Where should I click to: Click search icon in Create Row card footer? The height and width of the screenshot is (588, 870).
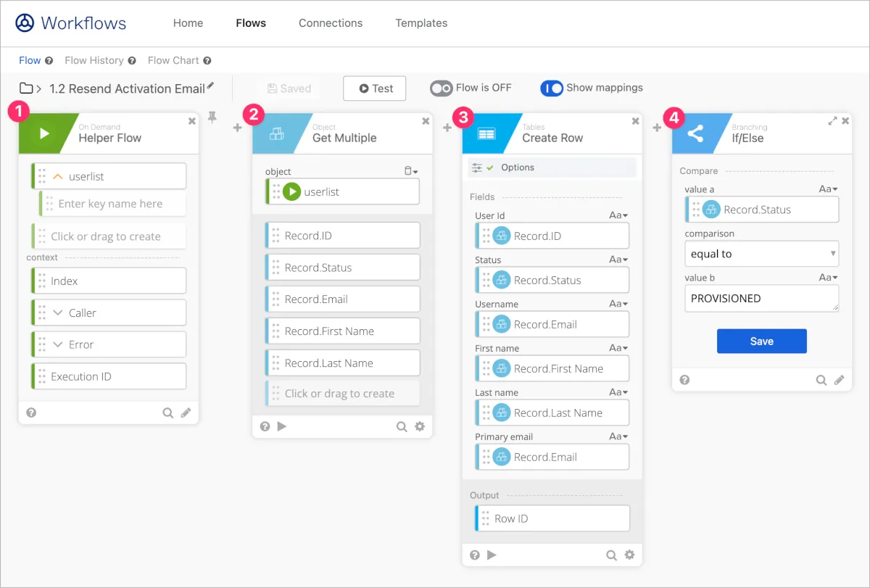pyautogui.click(x=611, y=555)
